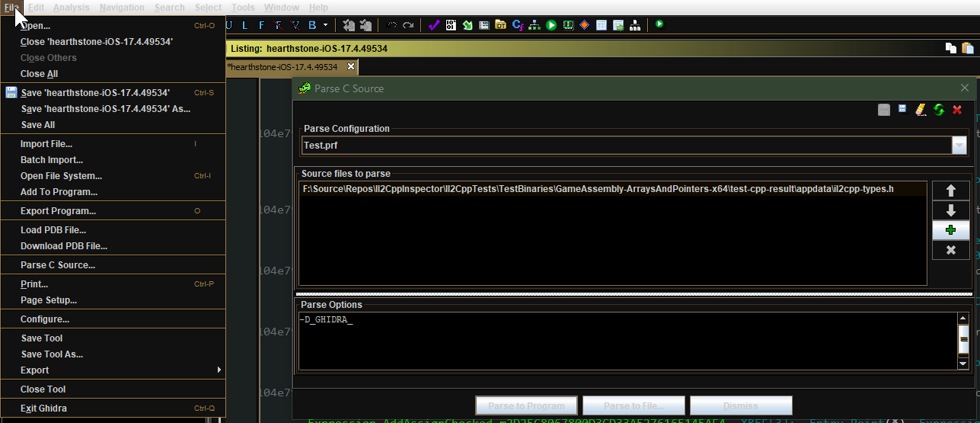Click Export Program... menu entry
Screen dimensions: 980x423
coord(58,211)
